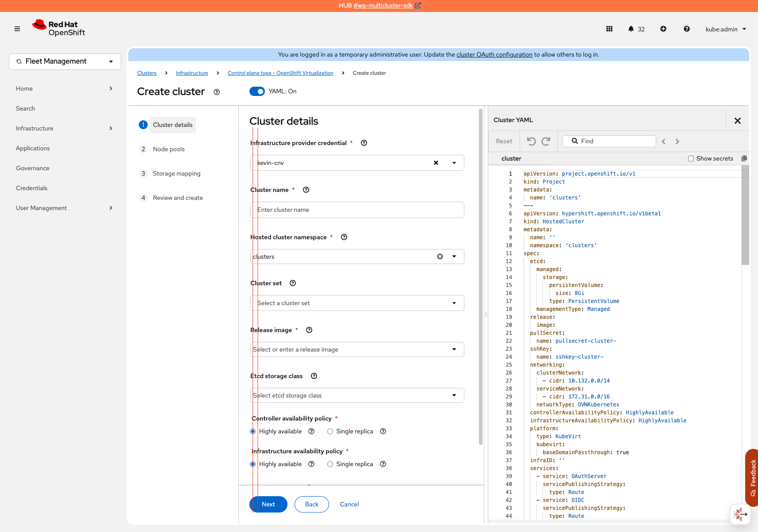Select Single replica for controller availability
This screenshot has height=532, width=758.
click(330, 431)
